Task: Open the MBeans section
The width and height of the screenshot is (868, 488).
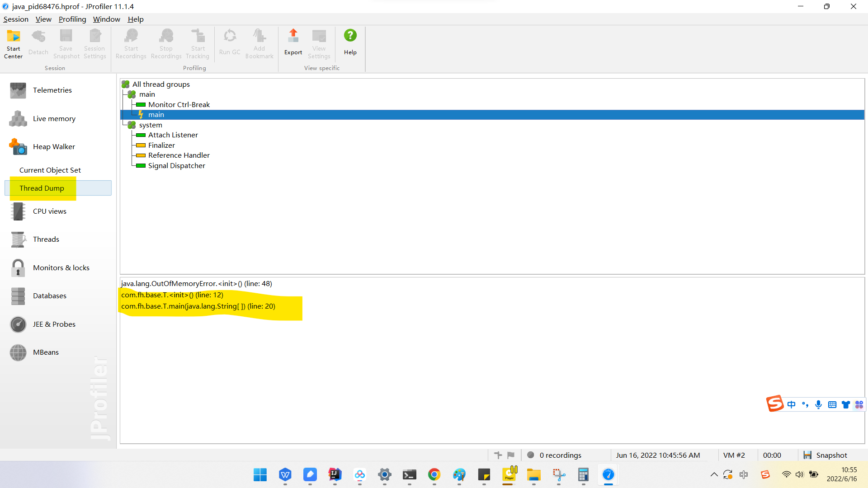Action: point(46,352)
